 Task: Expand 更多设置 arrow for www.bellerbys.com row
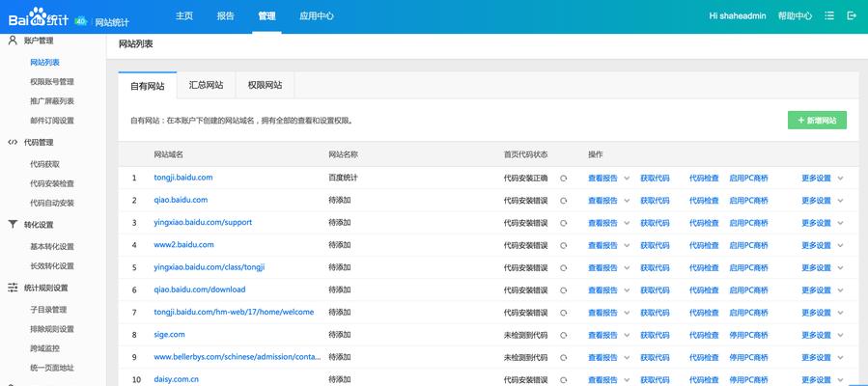pos(840,358)
